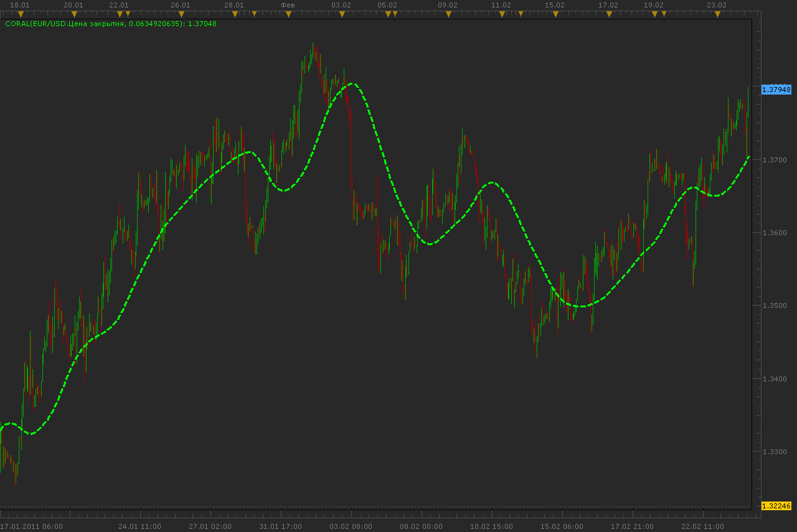Click the 24.01 11:00 time label

140,526
